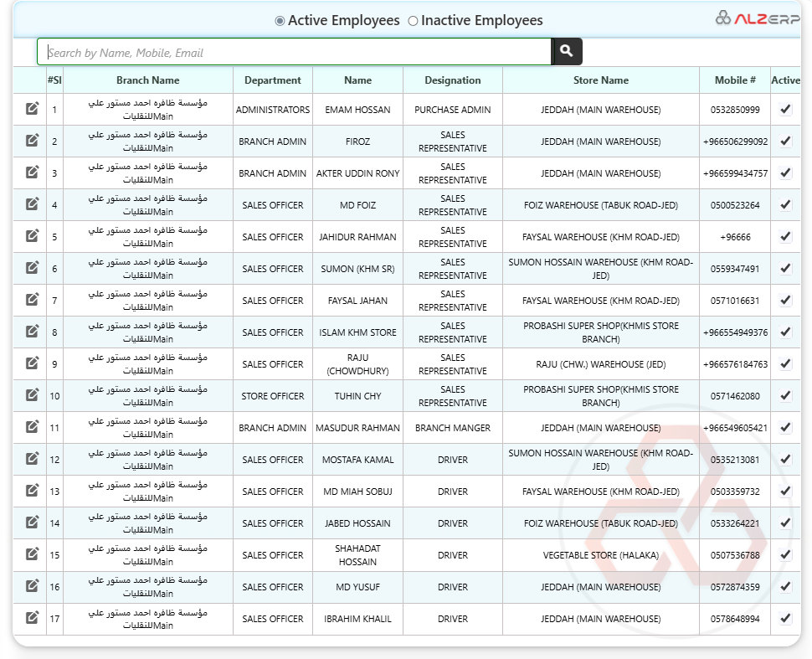812x659 pixels.
Task: Click STORE OFFICER department cell
Action: 272,396
